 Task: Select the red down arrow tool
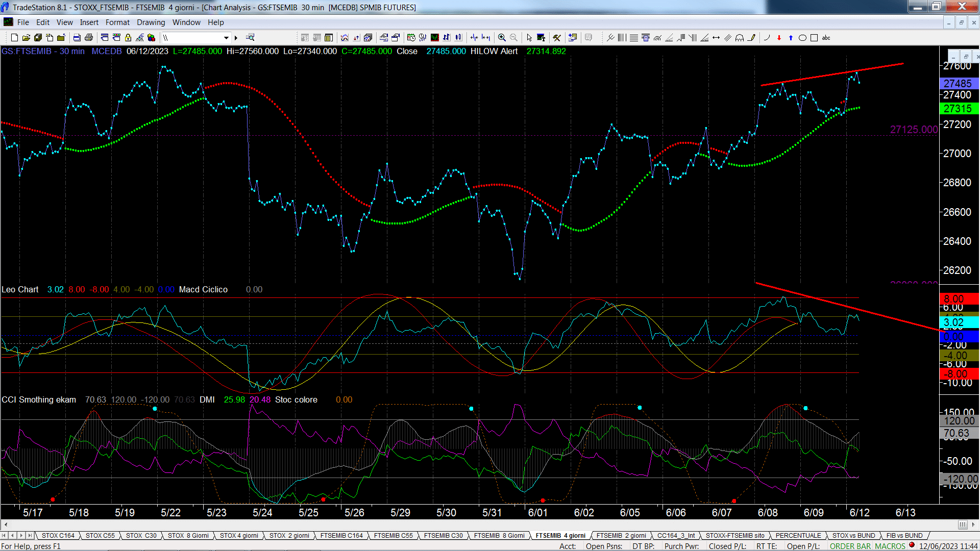pos(779,38)
